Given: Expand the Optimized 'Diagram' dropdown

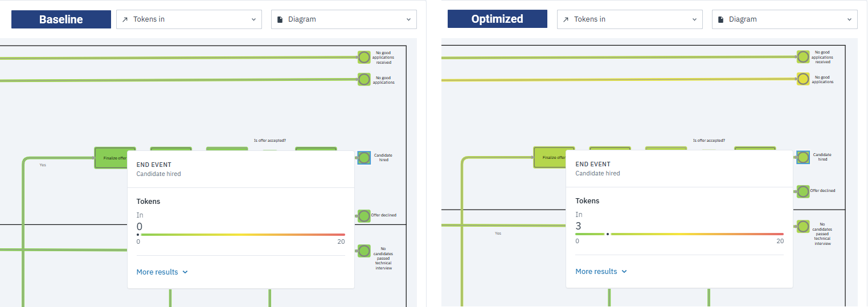Looking at the screenshot, I should 784,19.
